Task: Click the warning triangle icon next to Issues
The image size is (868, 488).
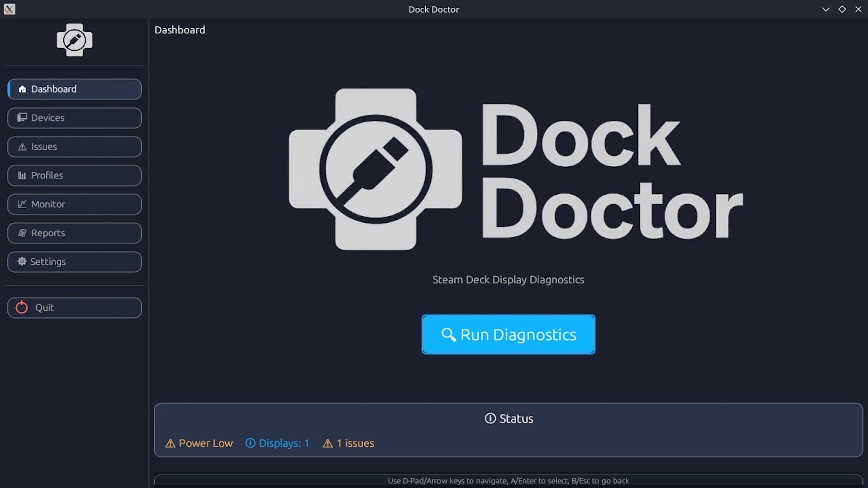Action: tap(21, 146)
